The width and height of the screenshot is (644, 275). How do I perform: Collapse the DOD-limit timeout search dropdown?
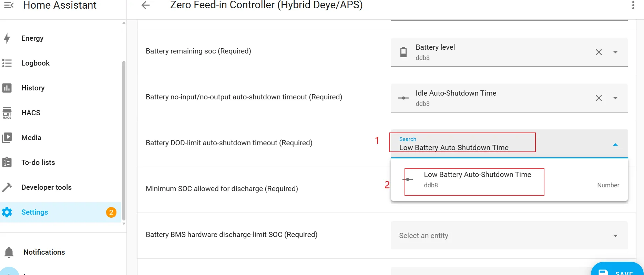pos(615,145)
